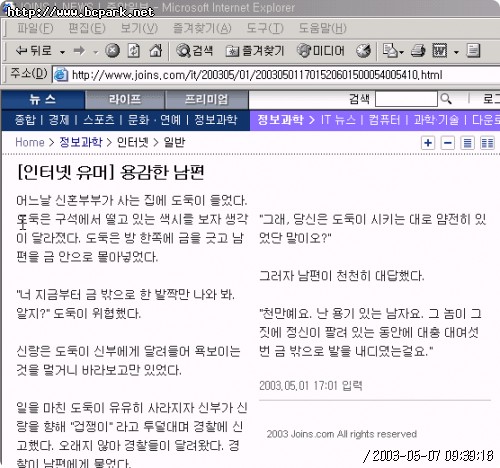Click the 과학기술 submenu link
The width and height of the screenshot is (500, 468).
click(x=436, y=120)
